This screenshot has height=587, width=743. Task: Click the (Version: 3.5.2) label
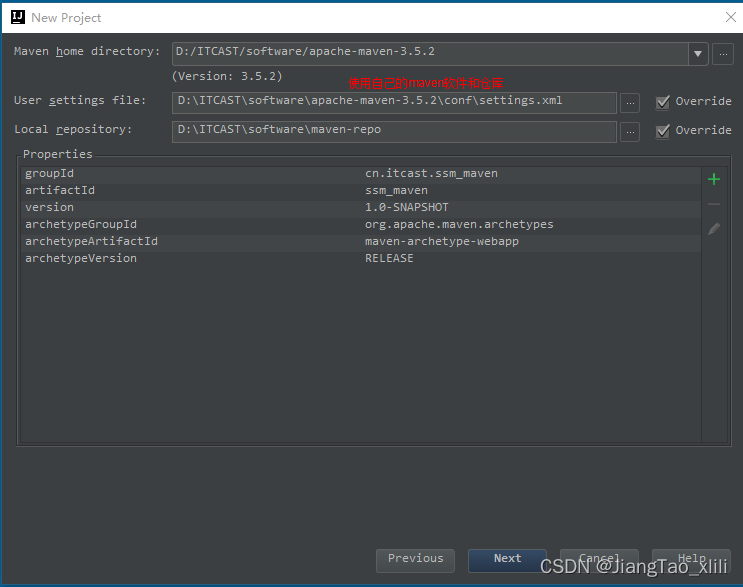227,76
